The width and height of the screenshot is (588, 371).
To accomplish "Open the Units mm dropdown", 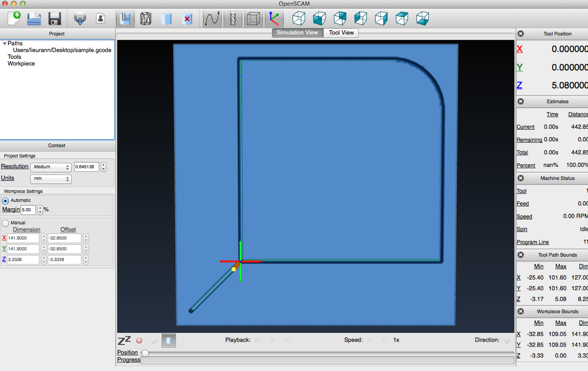I will (x=51, y=179).
